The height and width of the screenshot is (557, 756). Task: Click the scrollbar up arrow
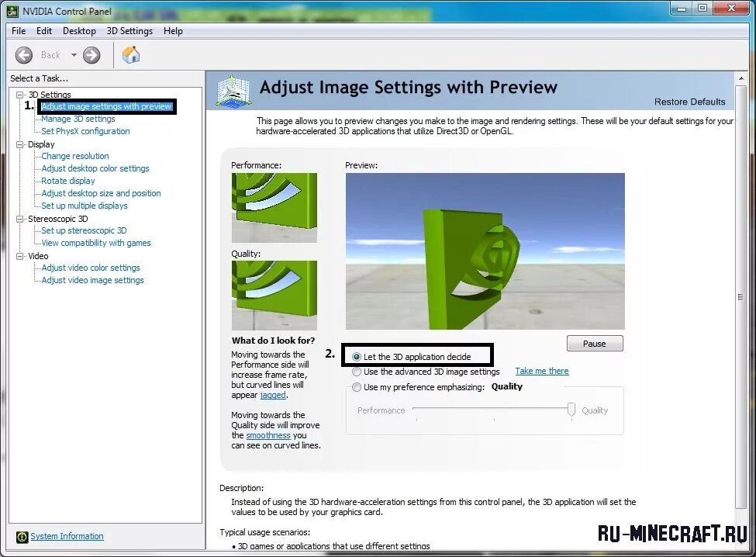tap(740, 78)
